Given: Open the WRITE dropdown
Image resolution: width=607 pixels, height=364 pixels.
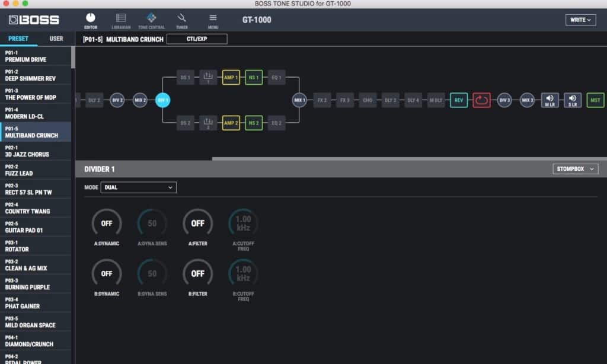Looking at the screenshot, I should (581, 20).
